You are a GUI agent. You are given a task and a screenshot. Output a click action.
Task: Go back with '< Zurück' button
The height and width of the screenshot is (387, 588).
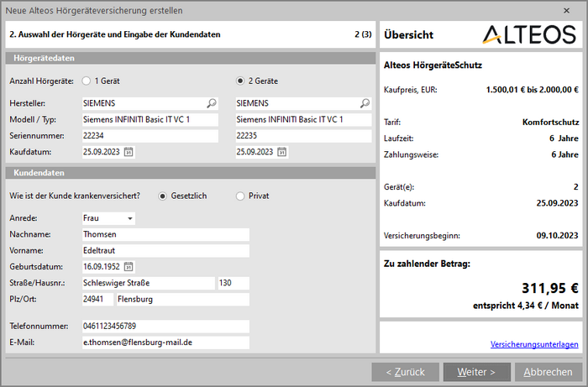[x=405, y=372]
